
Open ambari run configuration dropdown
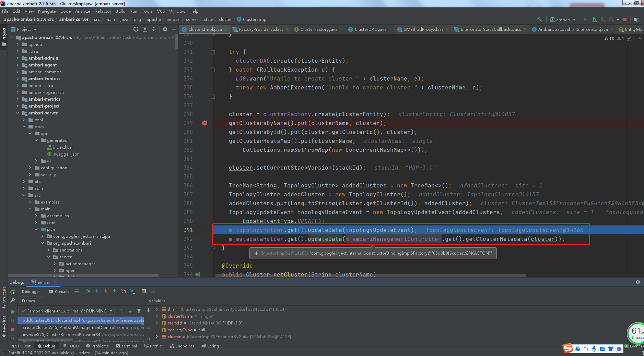pos(563,20)
